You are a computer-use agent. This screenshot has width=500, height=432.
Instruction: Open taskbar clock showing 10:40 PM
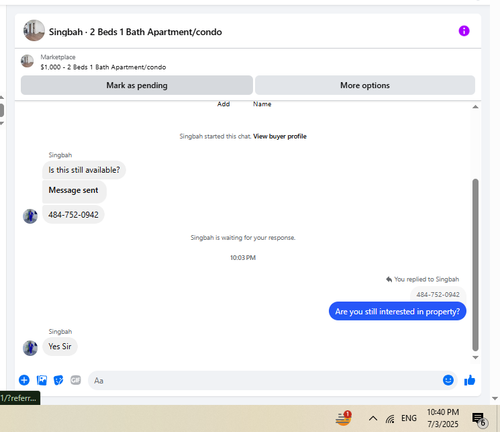click(443, 418)
